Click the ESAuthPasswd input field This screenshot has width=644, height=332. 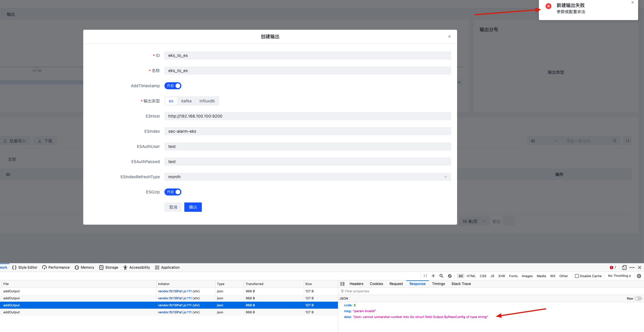[x=308, y=162]
